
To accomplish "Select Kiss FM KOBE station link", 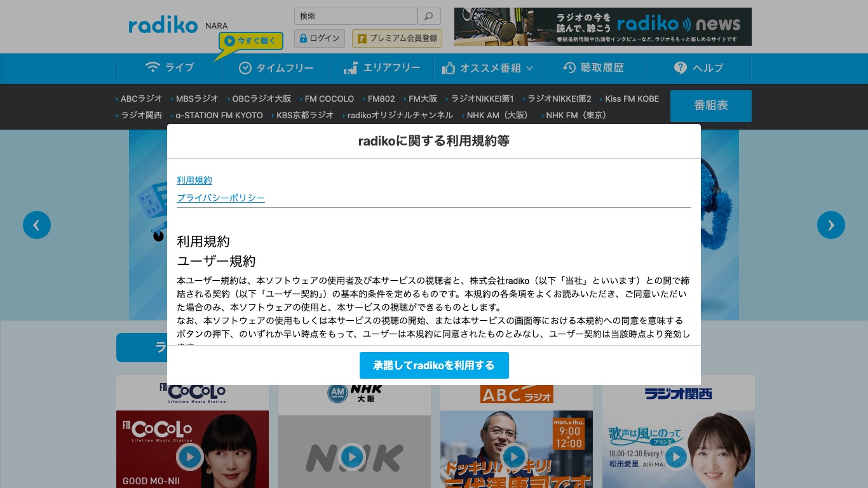I will pyautogui.click(x=632, y=98).
